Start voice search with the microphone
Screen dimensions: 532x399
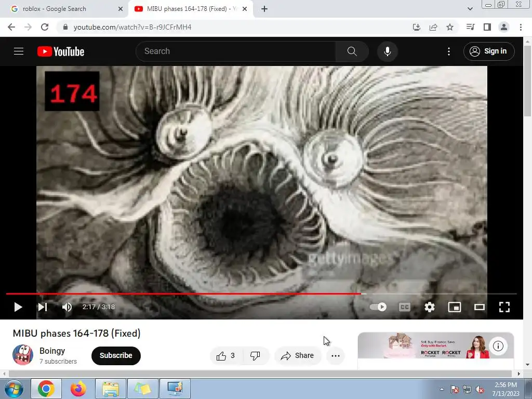pyautogui.click(x=388, y=51)
